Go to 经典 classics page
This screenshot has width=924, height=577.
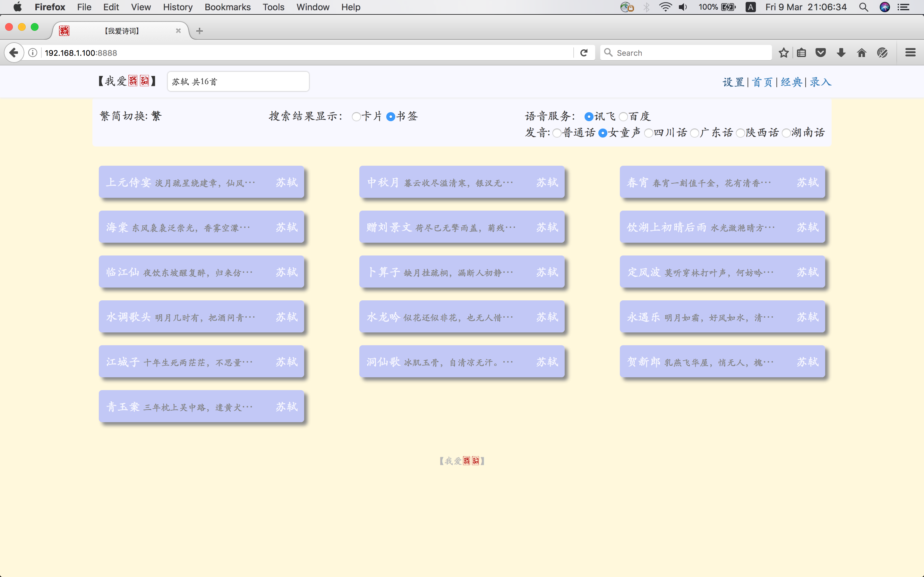tap(791, 82)
